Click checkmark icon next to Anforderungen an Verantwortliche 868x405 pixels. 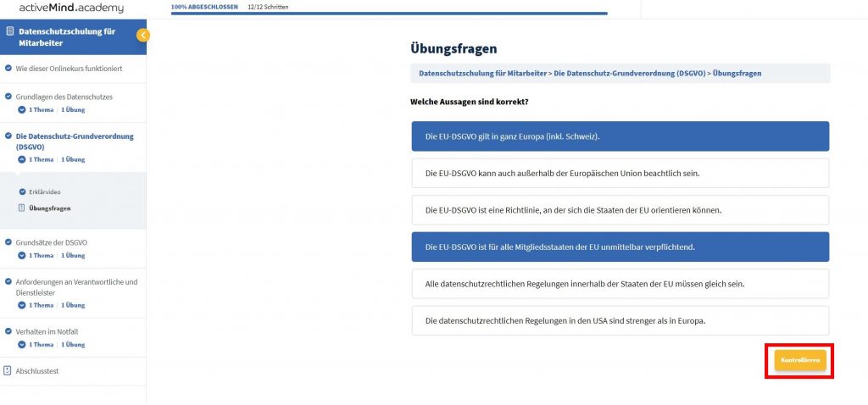pos(8,281)
